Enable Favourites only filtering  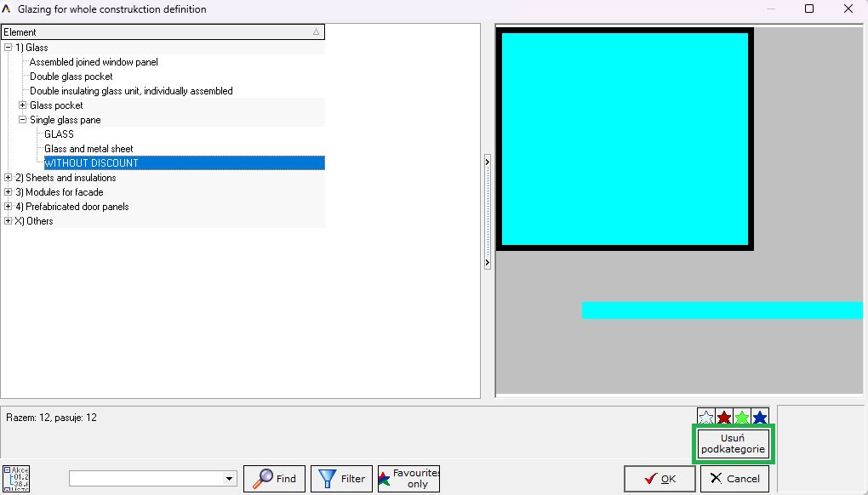pos(408,478)
